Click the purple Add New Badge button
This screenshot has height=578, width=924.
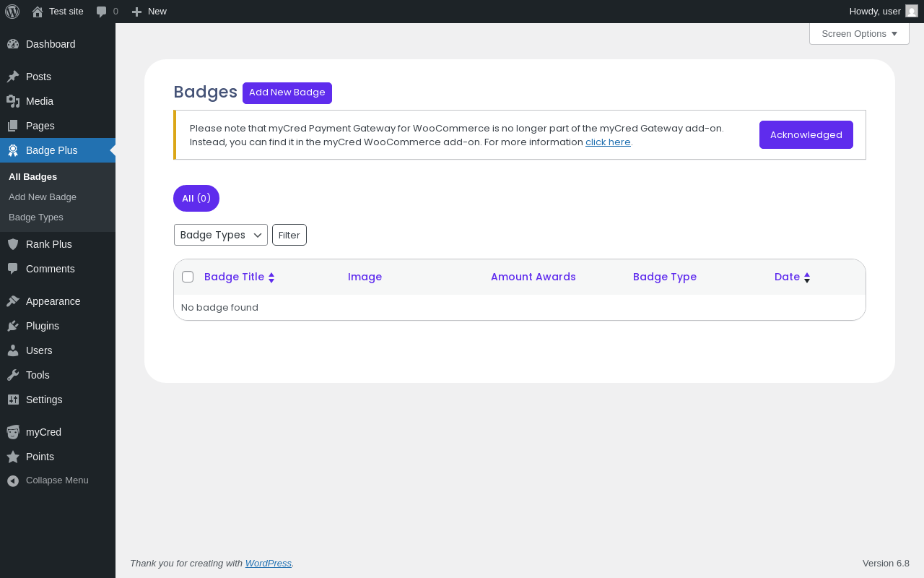287,93
